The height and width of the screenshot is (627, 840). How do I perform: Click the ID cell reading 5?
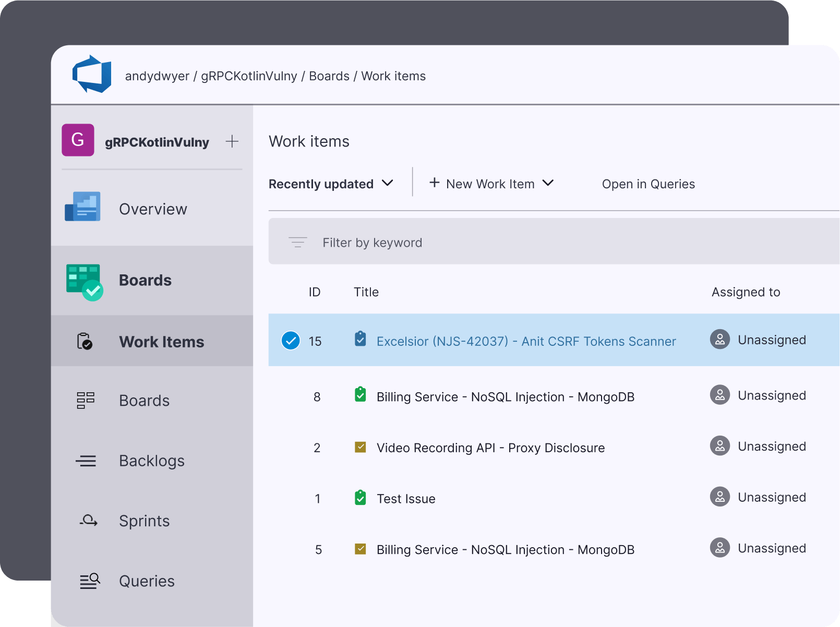[x=318, y=550]
